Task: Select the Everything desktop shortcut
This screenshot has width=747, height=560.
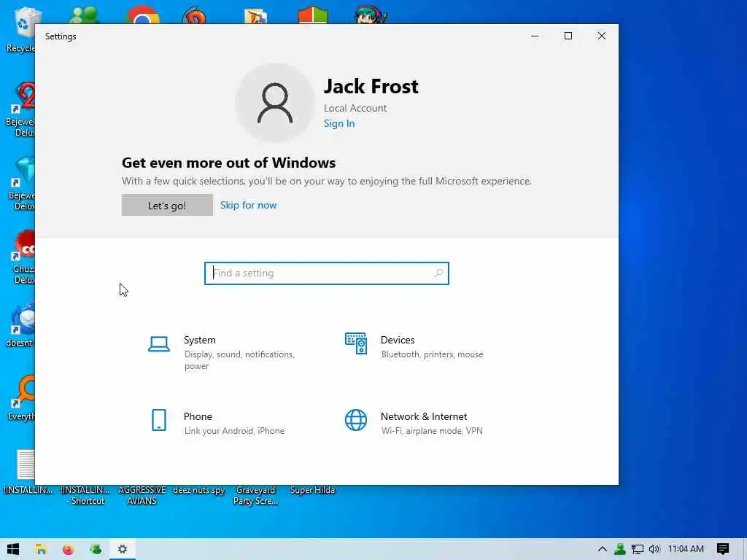Action: [x=21, y=399]
